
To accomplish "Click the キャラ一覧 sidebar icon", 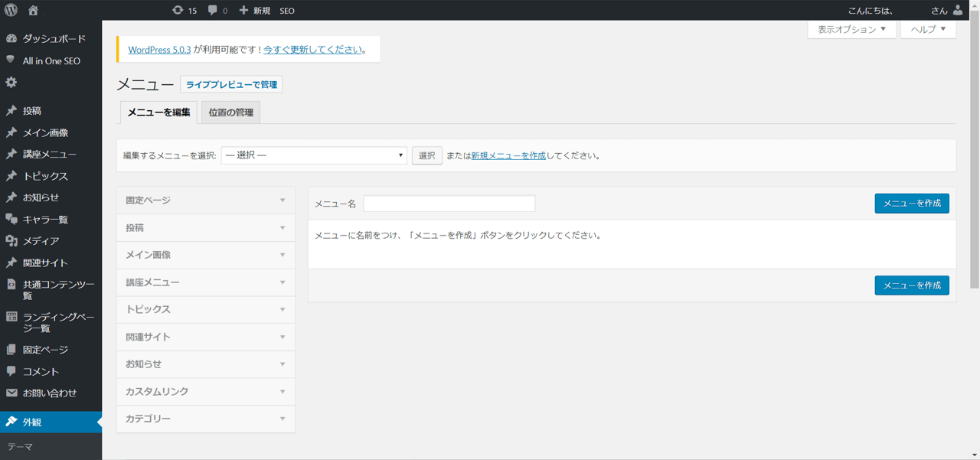I will pos(11,219).
